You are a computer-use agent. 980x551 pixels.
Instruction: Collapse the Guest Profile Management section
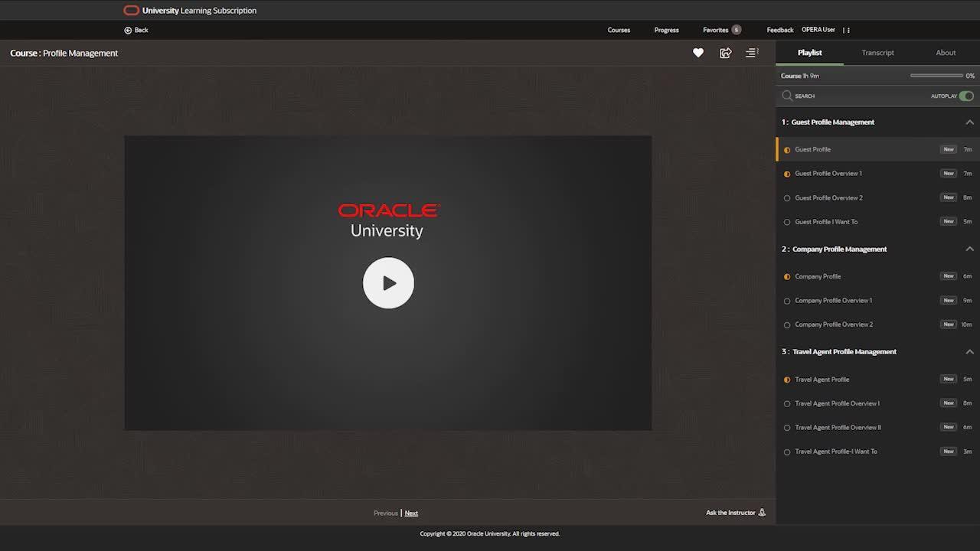pyautogui.click(x=969, y=122)
